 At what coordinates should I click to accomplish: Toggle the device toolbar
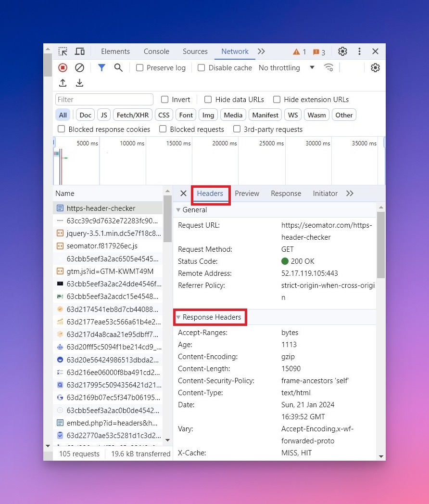click(79, 51)
